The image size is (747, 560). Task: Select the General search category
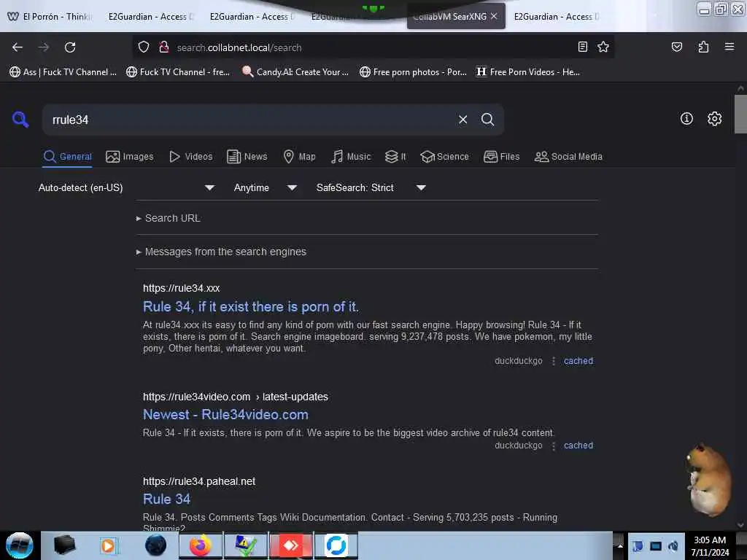[67, 157]
